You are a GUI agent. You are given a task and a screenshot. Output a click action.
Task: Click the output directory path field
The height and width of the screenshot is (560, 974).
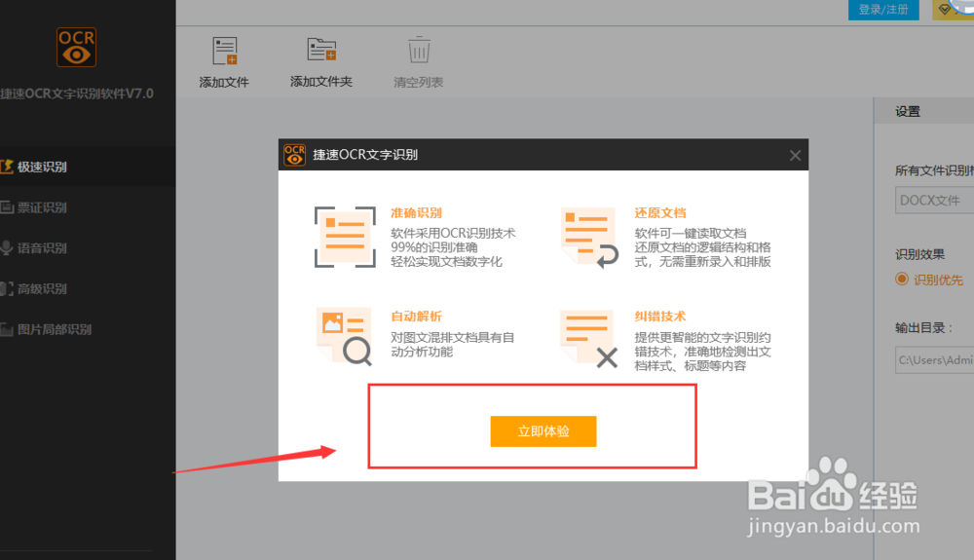coord(934,360)
